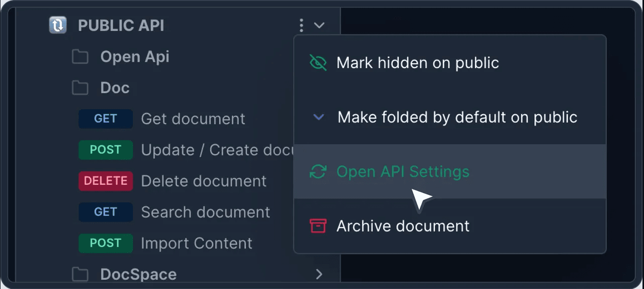Select Mark hidden on public

click(x=417, y=63)
